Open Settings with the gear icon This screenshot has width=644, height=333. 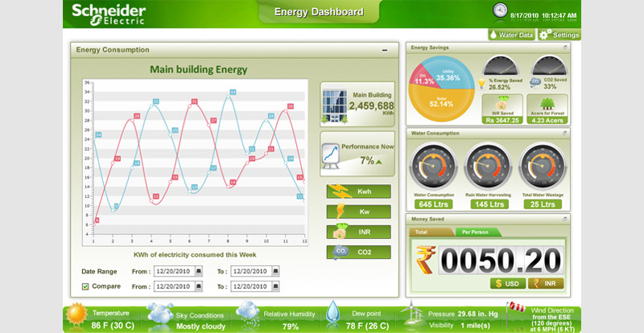559,35
